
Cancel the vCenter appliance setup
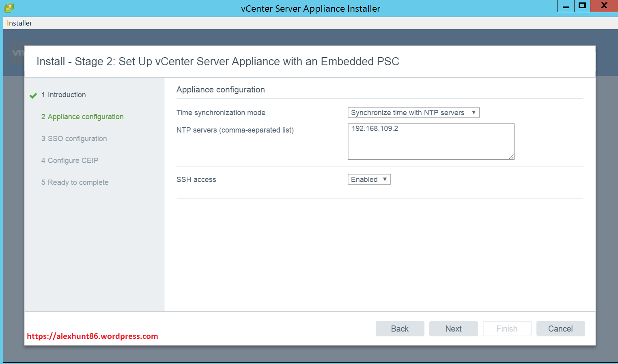coord(560,328)
